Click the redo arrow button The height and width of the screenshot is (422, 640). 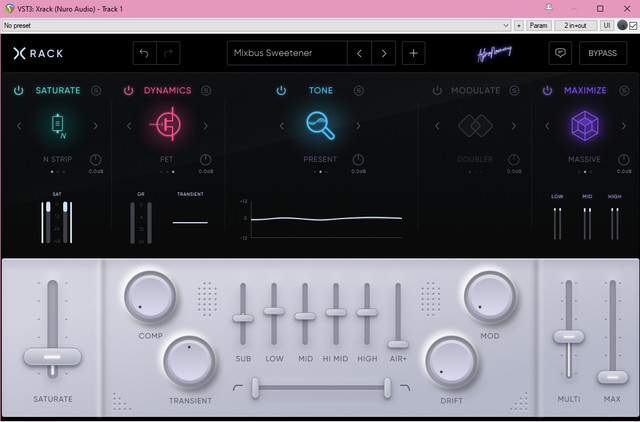[168, 53]
